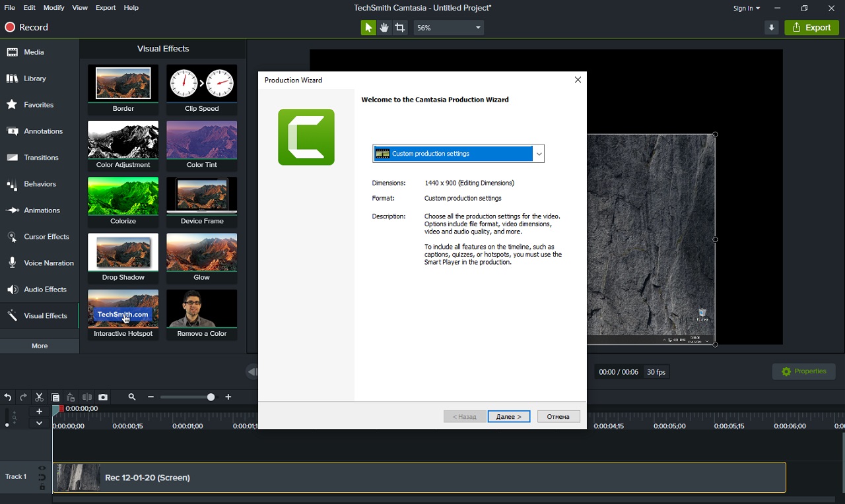Screen dimensions: 845x504
Task: Expand the Sign In dropdown
Action: click(746, 8)
